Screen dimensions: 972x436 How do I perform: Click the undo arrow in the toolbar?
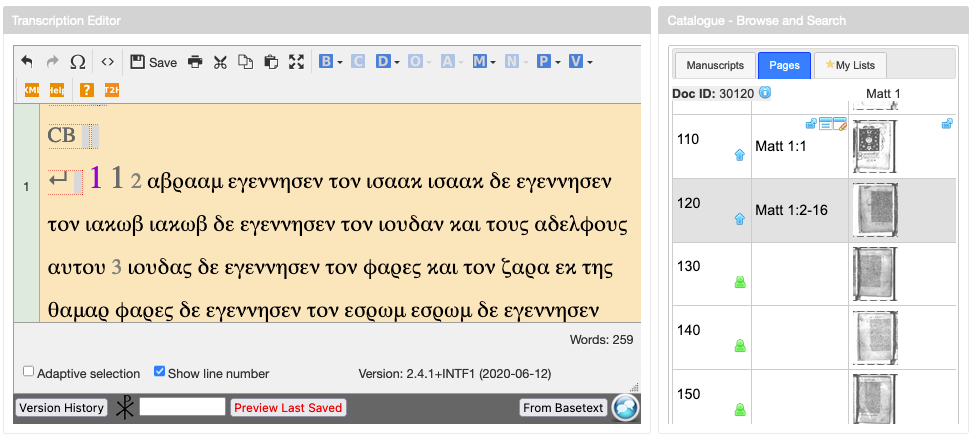tap(27, 62)
